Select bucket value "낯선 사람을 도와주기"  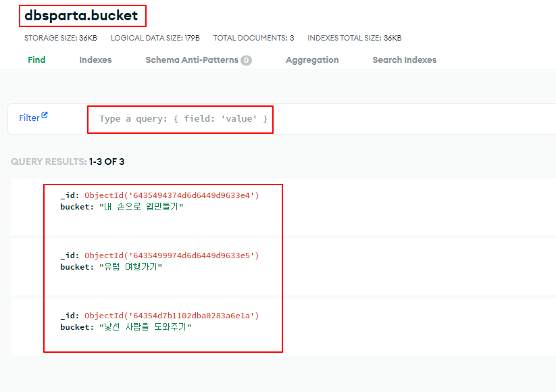coord(145,327)
